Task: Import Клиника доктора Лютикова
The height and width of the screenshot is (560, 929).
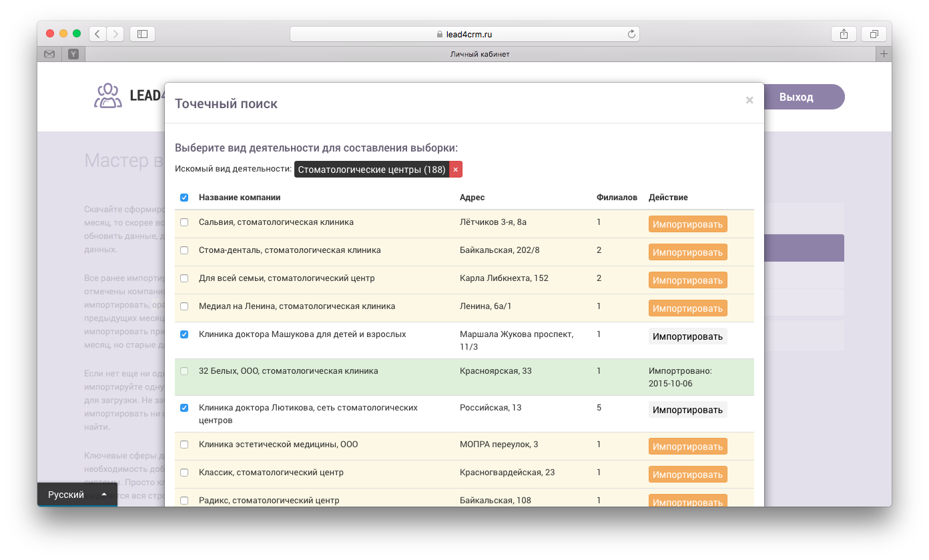Action: tap(687, 410)
